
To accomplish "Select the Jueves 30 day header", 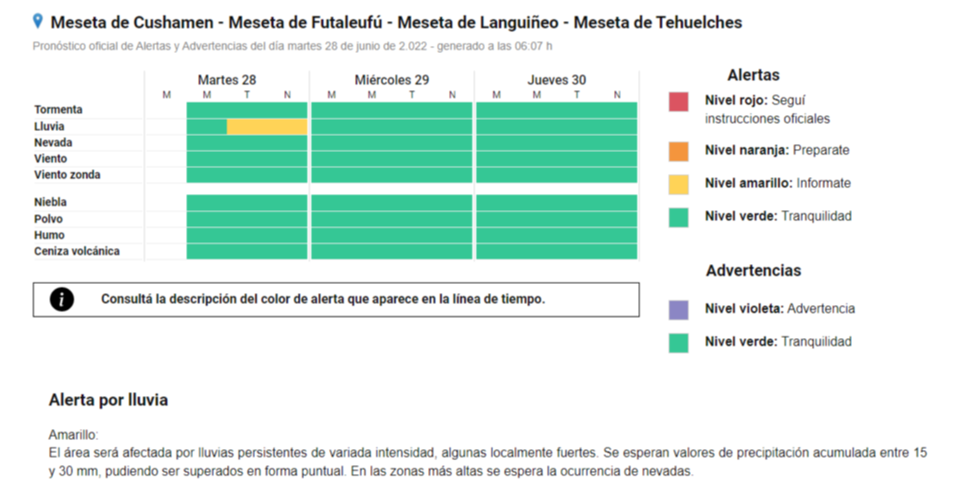I will 557,80.
